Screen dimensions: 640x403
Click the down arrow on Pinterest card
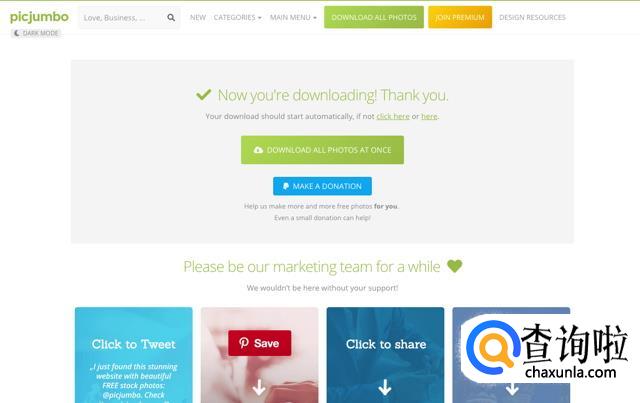click(x=259, y=387)
